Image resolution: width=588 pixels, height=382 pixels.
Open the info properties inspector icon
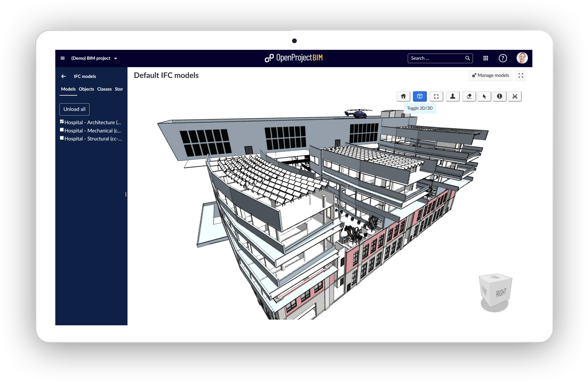(x=500, y=97)
